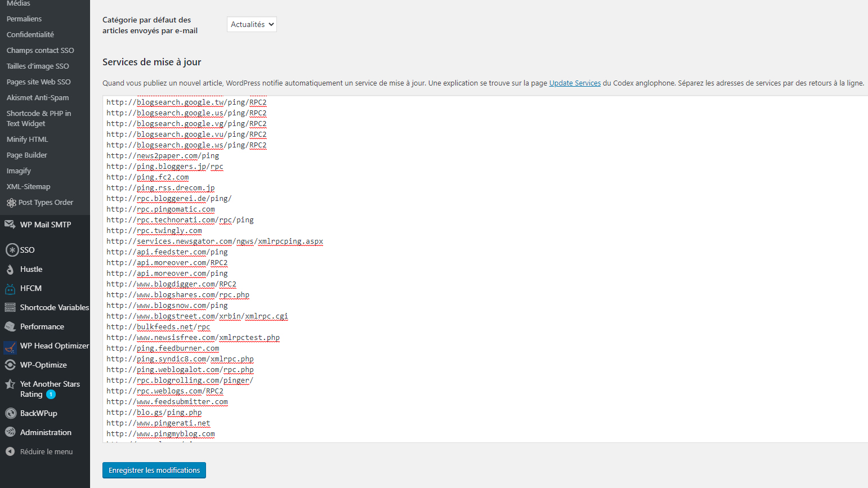Click the rpc.twingly.com line
This screenshot has width=868, height=488.
pyautogui.click(x=154, y=231)
